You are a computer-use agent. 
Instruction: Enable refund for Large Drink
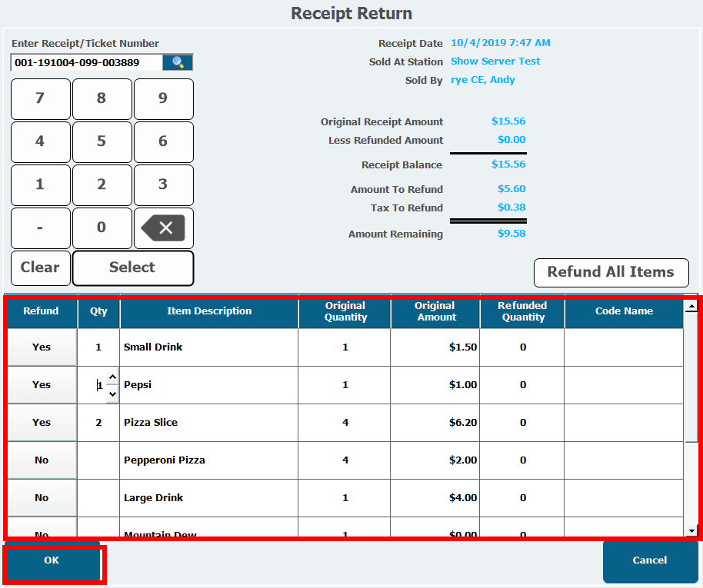(42, 498)
